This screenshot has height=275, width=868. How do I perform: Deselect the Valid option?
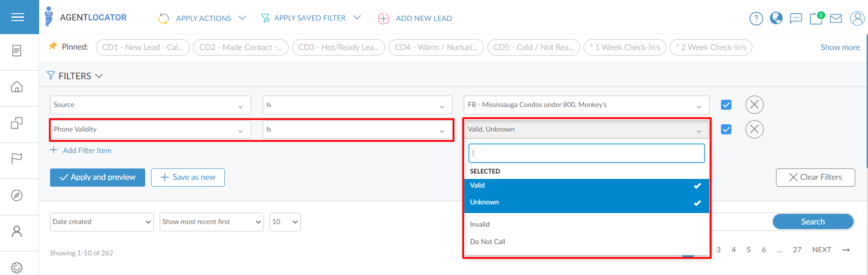pyautogui.click(x=586, y=185)
